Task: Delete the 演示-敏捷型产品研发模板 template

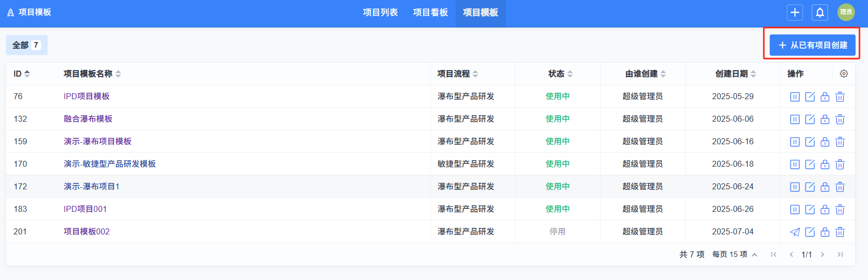Action: coord(840,164)
